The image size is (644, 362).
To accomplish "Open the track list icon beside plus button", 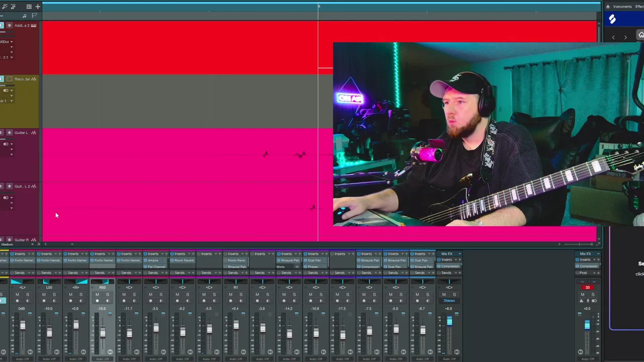I will 29,7.
